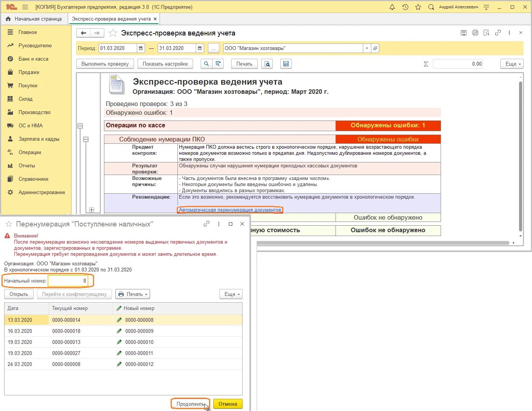Collapse the Соблюдение нумерации ПКО group
Screen dimensions: 532x411
coord(86,140)
